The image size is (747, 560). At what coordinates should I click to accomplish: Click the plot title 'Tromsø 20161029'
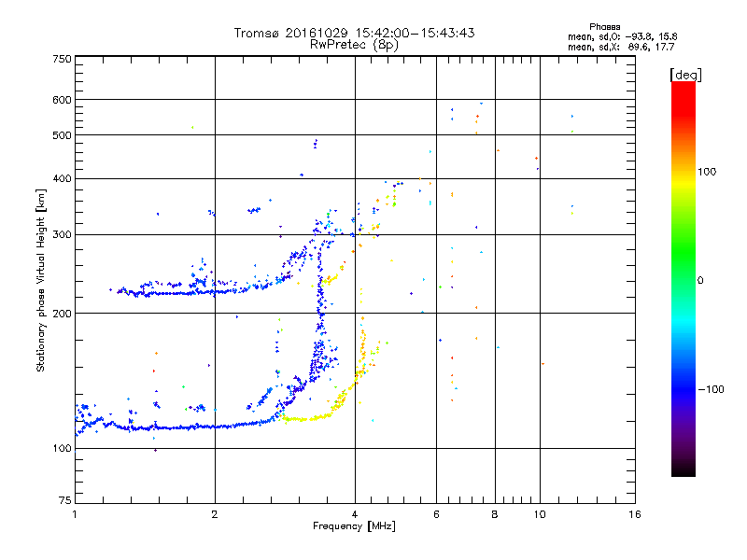pos(291,33)
